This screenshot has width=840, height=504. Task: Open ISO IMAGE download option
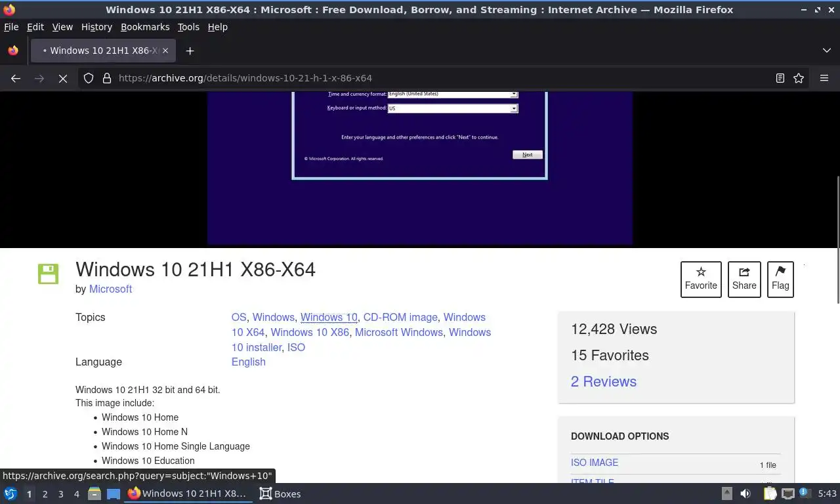[x=595, y=463]
